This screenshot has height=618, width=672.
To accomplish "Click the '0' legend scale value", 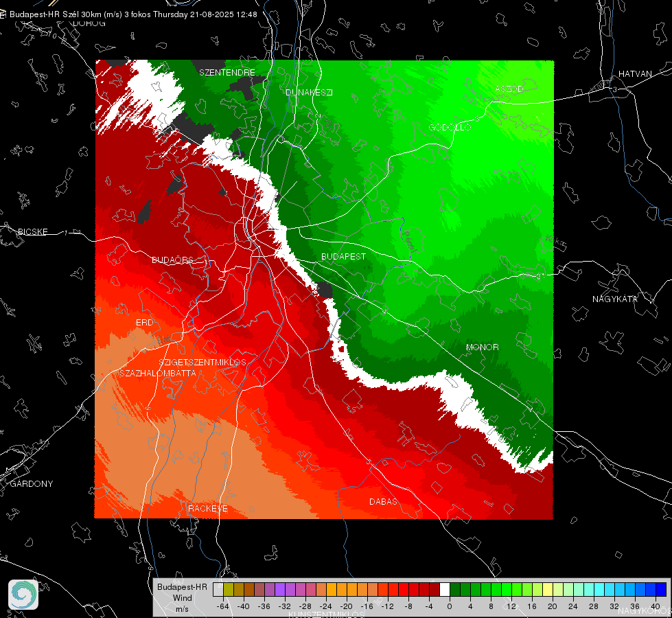I will pos(450,606).
